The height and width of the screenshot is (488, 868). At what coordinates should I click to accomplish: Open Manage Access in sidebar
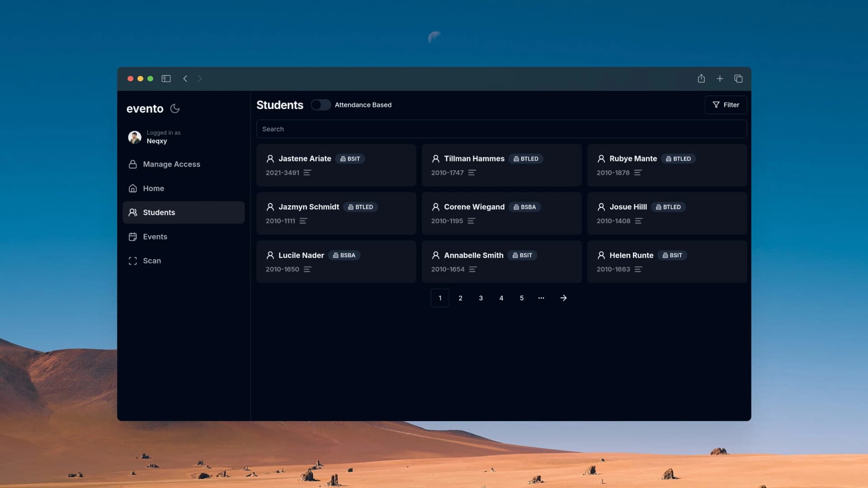click(171, 164)
